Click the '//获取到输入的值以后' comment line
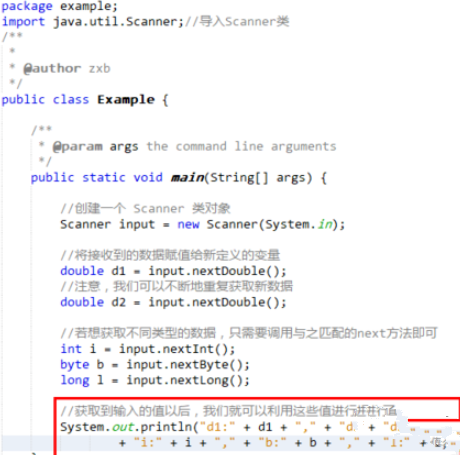Image resolution: width=460 pixels, height=455 pixels. click(x=229, y=411)
